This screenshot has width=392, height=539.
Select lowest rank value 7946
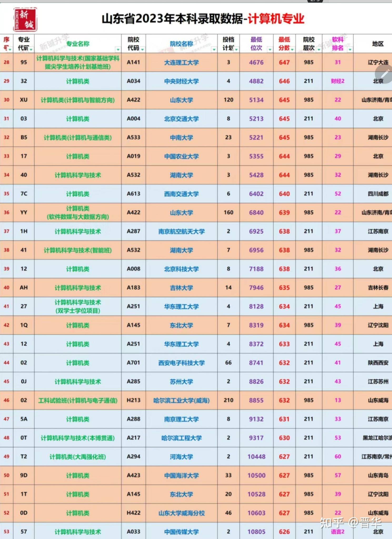coord(256,288)
